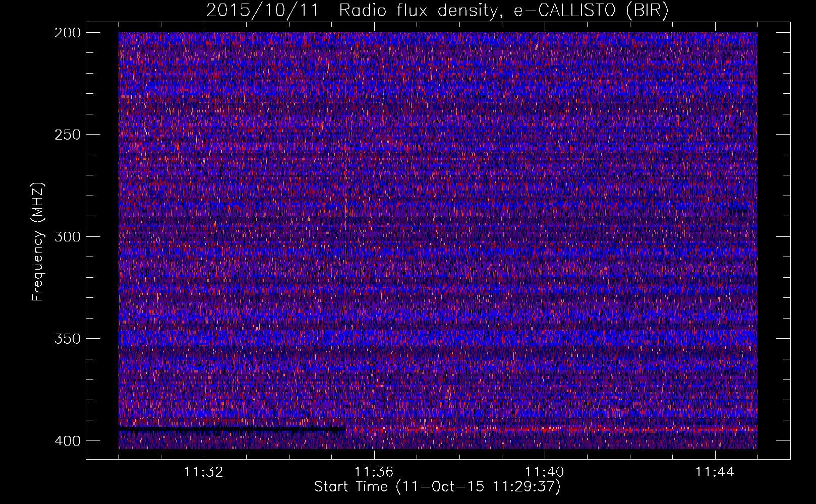Click the 'Start Time (11-Oct-15 11:29:37)' label
This screenshot has width=816, height=504.
pos(437,487)
